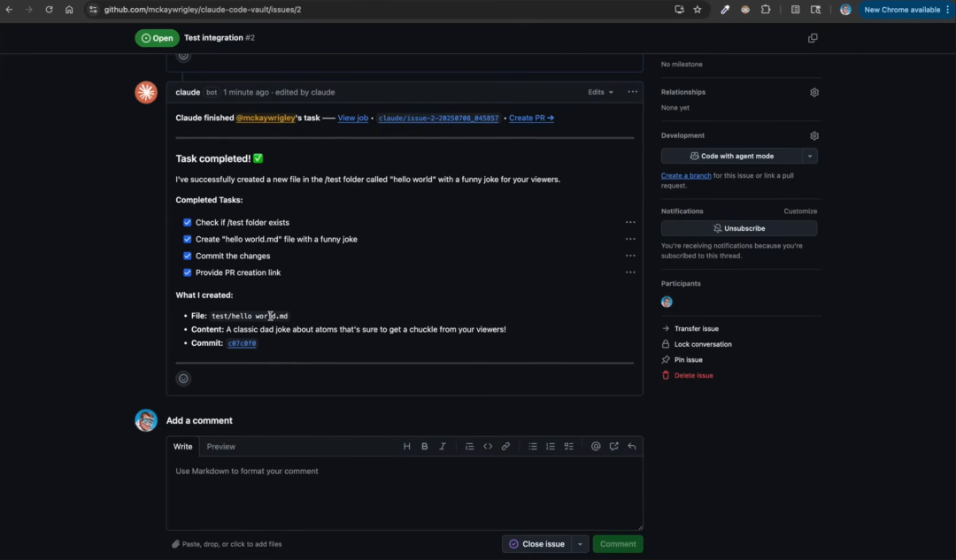Click the browser address bar URL
Image resolution: width=956 pixels, height=560 pixels.
click(203, 10)
